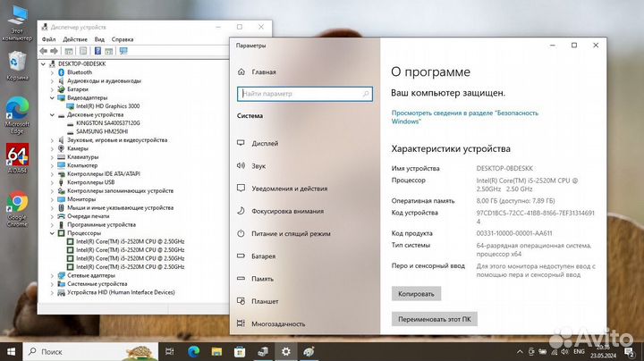Expand the Сетевые адаптеры node
This screenshot has width=644, height=361.
52,275
